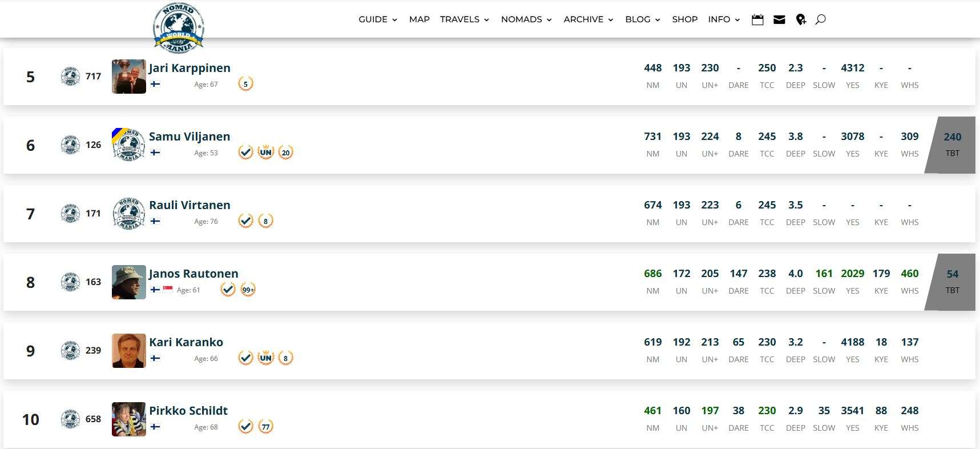Viewport: 980px width, 449px height.
Task: Expand the TRAVELS dropdown menu
Action: coord(465,19)
